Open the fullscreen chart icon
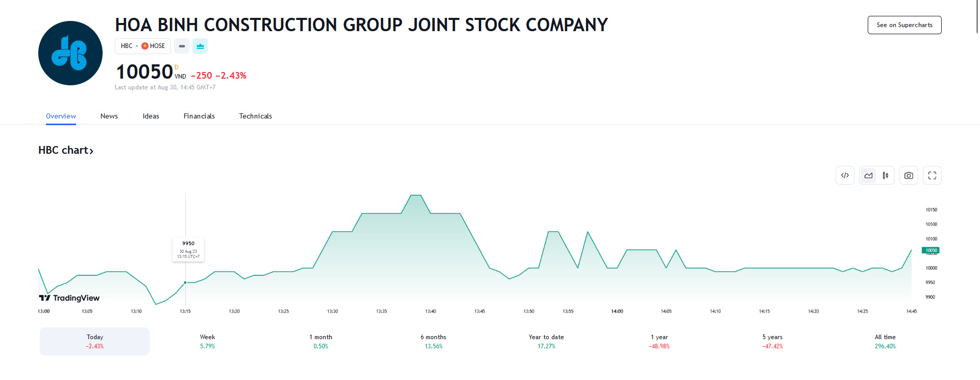 [x=932, y=176]
